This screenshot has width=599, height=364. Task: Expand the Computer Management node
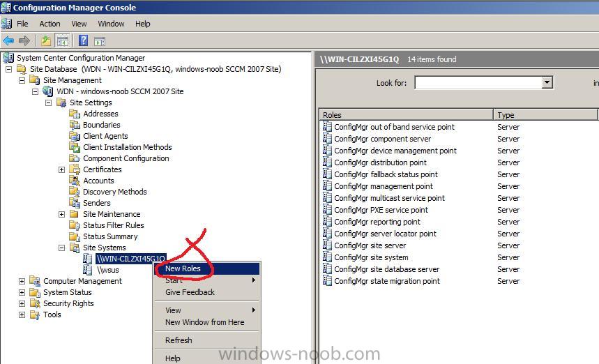(22, 281)
